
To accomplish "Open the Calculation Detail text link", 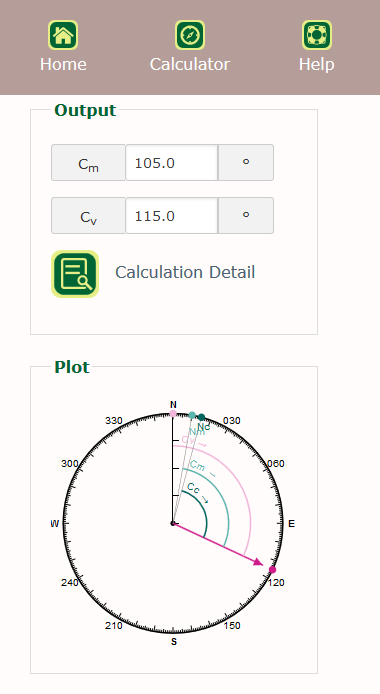I will point(185,272).
